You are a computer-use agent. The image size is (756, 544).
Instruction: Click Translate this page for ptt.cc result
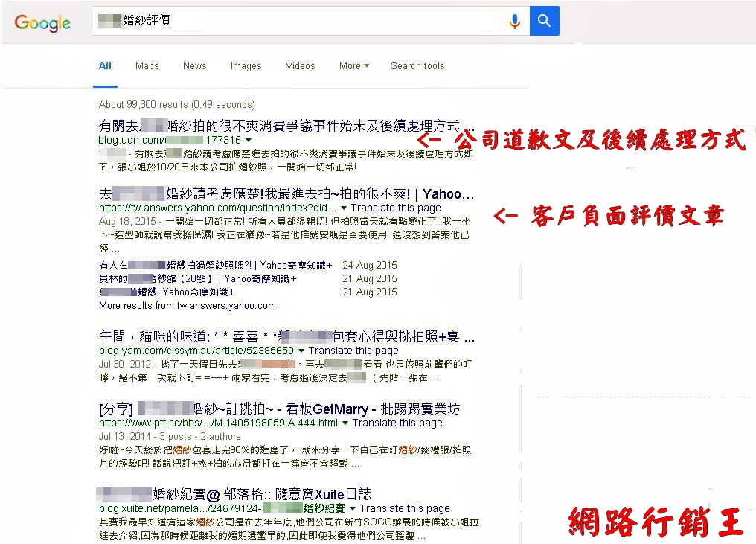pyautogui.click(x=397, y=423)
